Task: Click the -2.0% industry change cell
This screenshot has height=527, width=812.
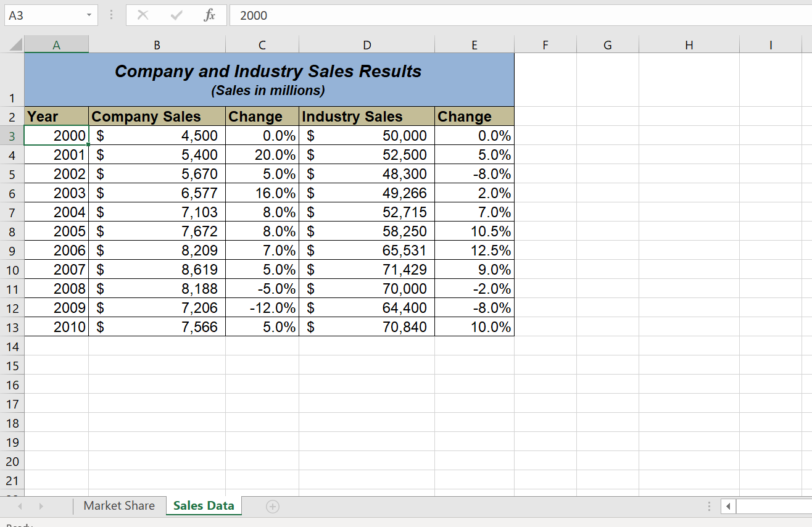Action: [474, 289]
